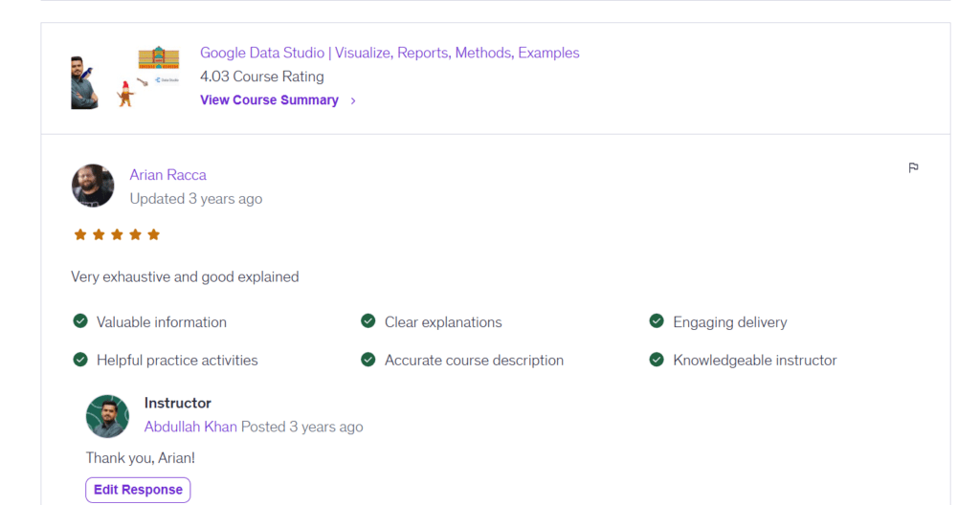Click the checkmark beside Accurate course description
Viewport: 980px width, 505px height.
368,360
